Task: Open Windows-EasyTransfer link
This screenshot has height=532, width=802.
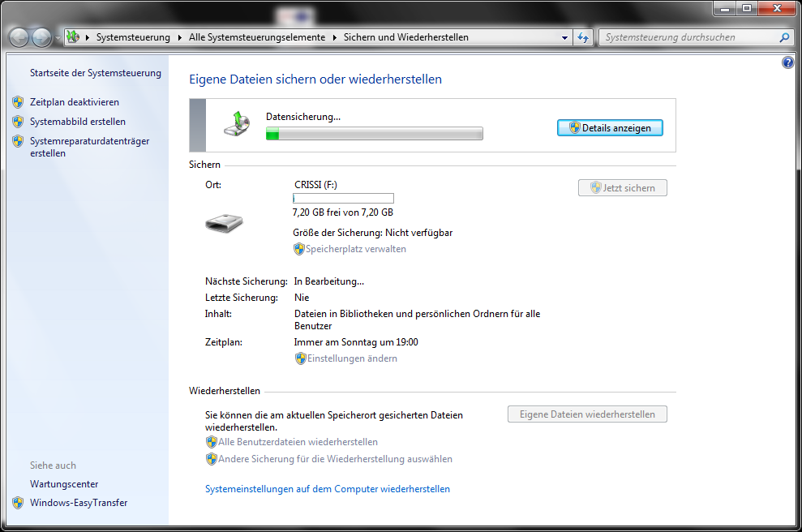Action: pos(79,503)
